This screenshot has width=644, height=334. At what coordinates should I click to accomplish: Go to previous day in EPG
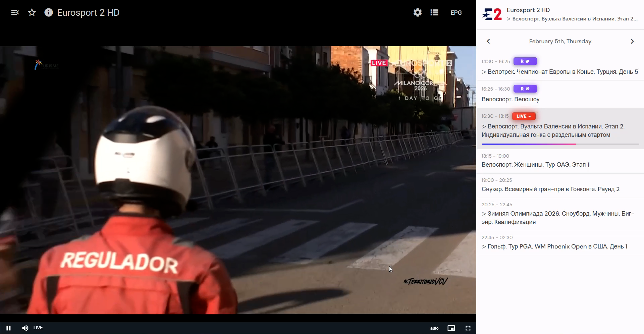point(488,41)
